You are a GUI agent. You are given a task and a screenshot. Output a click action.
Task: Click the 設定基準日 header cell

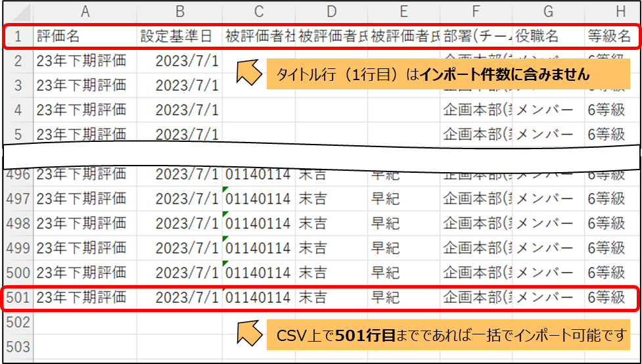(179, 36)
